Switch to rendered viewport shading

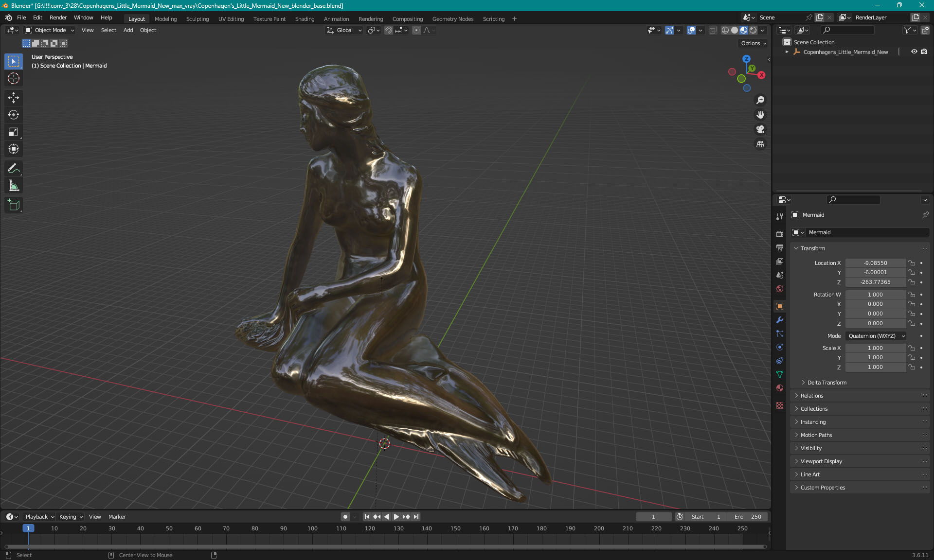coord(753,30)
